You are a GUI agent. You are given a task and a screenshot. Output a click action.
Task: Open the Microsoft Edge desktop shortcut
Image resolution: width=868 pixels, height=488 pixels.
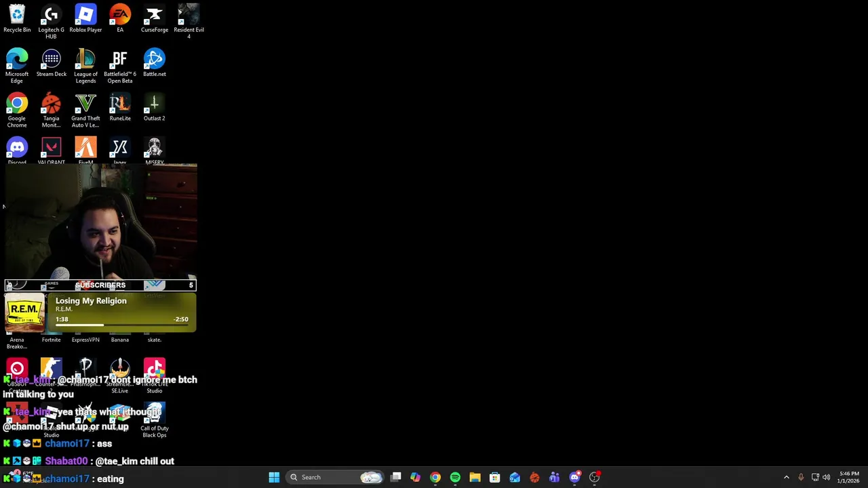click(17, 66)
